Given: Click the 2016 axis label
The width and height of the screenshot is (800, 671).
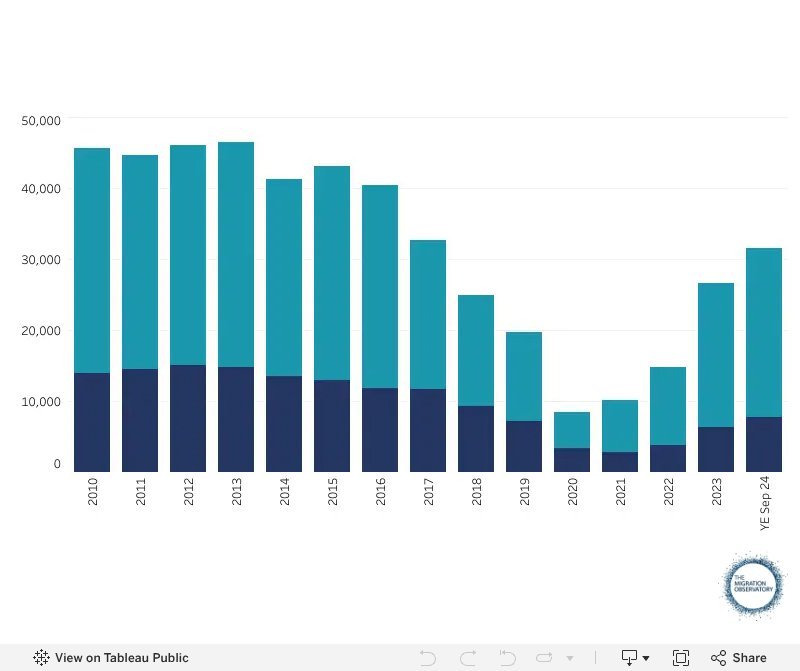Looking at the screenshot, I should click(380, 491).
